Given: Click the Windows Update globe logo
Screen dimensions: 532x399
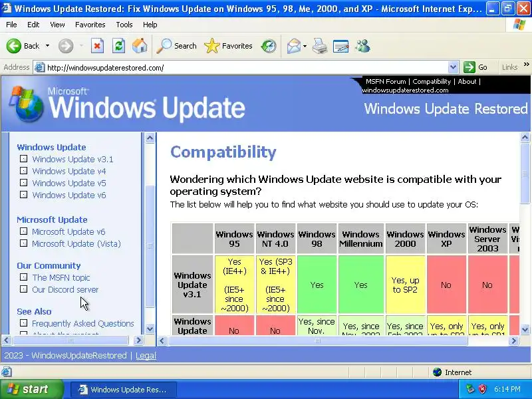Looking at the screenshot, I should [27, 104].
